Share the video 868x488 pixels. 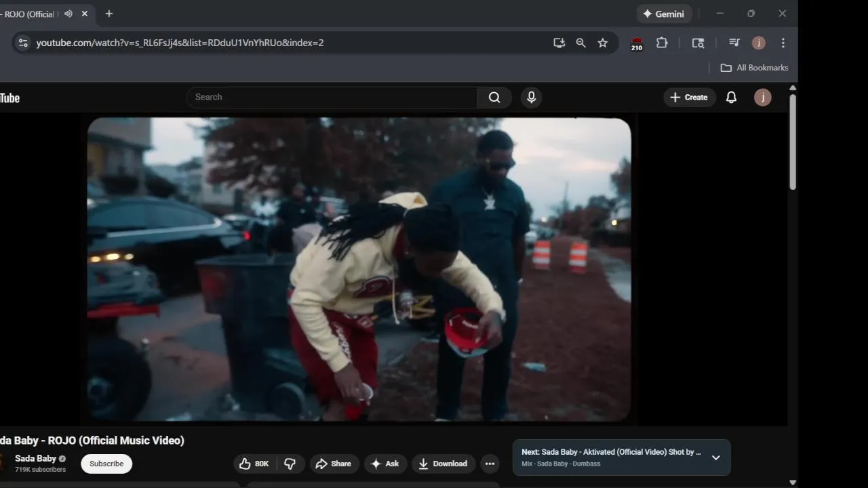click(x=334, y=464)
